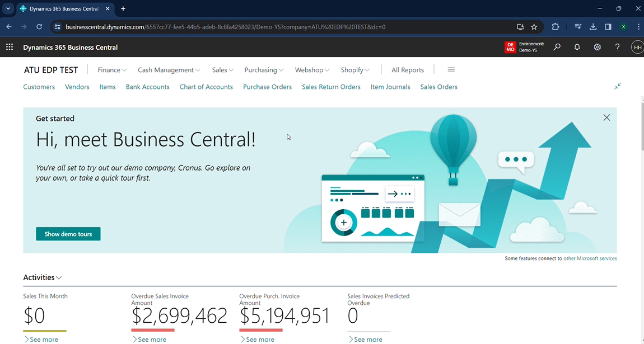
Task: Reload the page with the browser refresh icon
Action: (39, 27)
